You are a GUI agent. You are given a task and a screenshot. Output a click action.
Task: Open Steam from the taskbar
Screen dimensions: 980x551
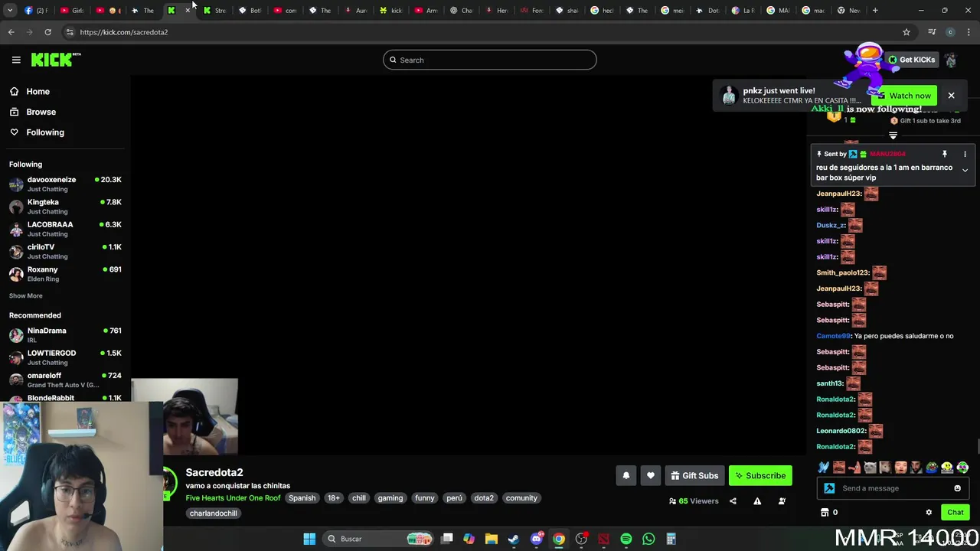tap(513, 539)
